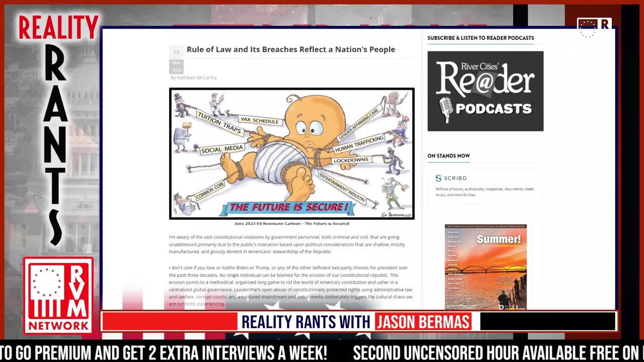644x362 pixels.
Task: Click the paragraph starting "I don't care if you love"
Action: (x=290, y=286)
